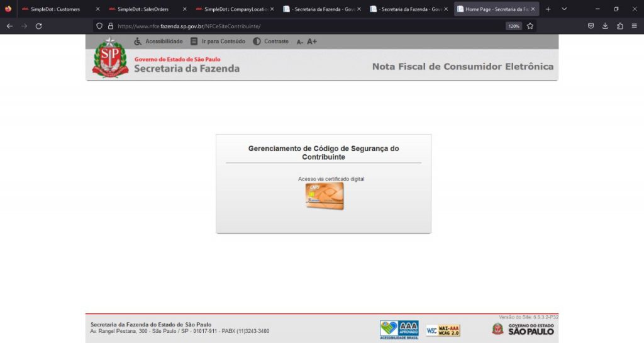
Task: Open a new browser tab
Action: click(548, 9)
